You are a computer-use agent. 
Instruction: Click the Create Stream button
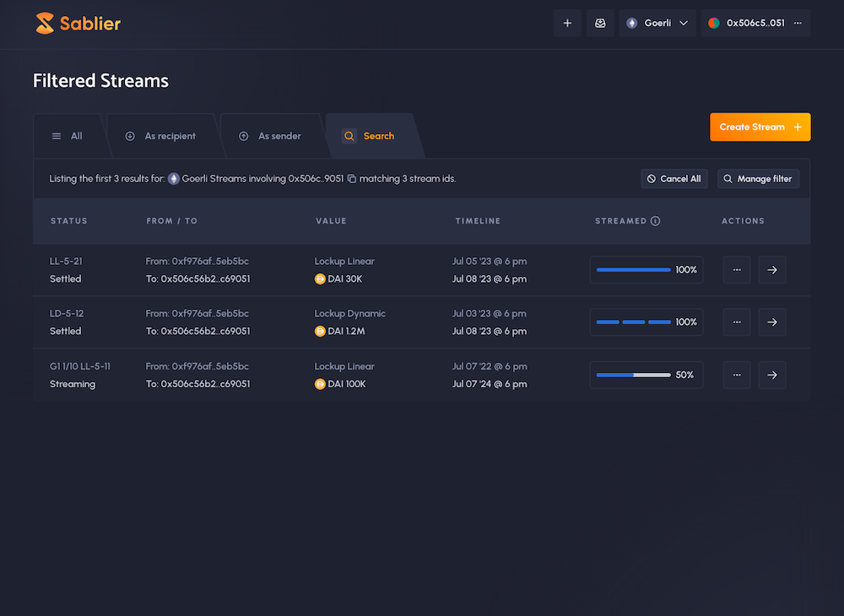760,127
